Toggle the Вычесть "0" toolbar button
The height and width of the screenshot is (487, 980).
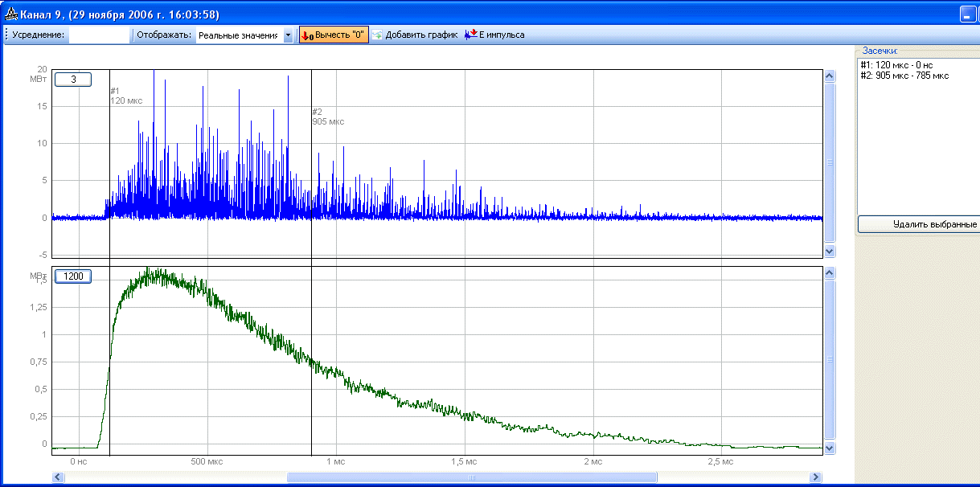[334, 35]
